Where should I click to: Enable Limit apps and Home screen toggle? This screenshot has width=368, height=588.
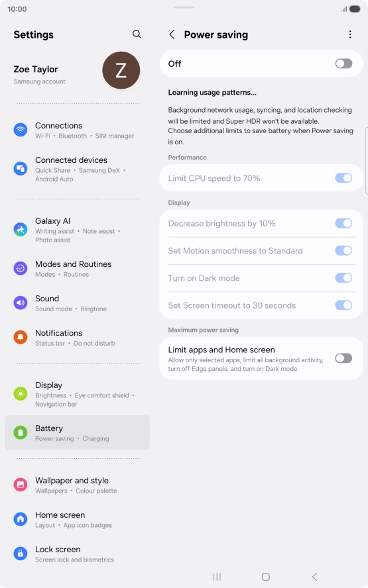[x=343, y=358]
